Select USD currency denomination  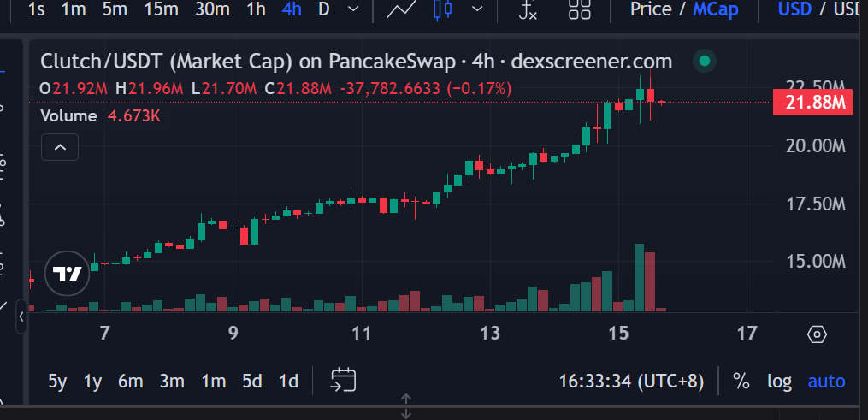[x=794, y=9]
